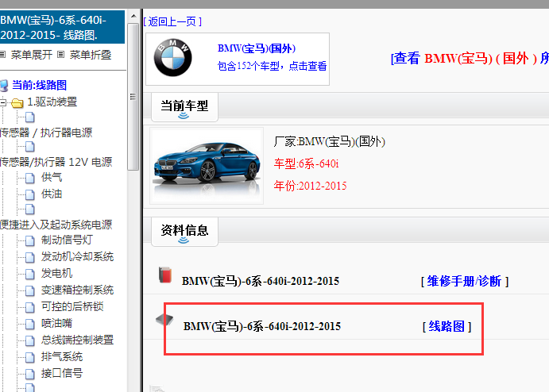The width and height of the screenshot is (549, 392).
Task: Select 制动信号灯 in the tree
Action: pyautogui.click(x=67, y=240)
